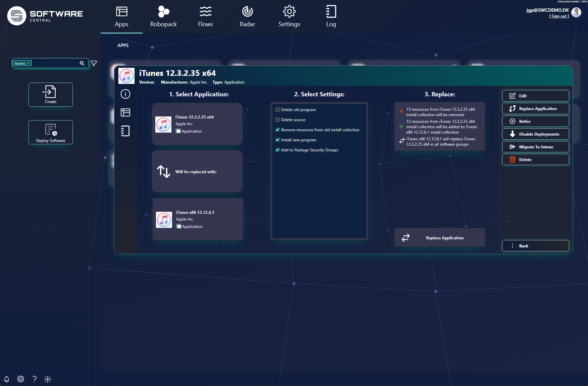Switch to the Flows tab
Image resolution: width=588 pixels, height=386 pixels.
point(205,17)
